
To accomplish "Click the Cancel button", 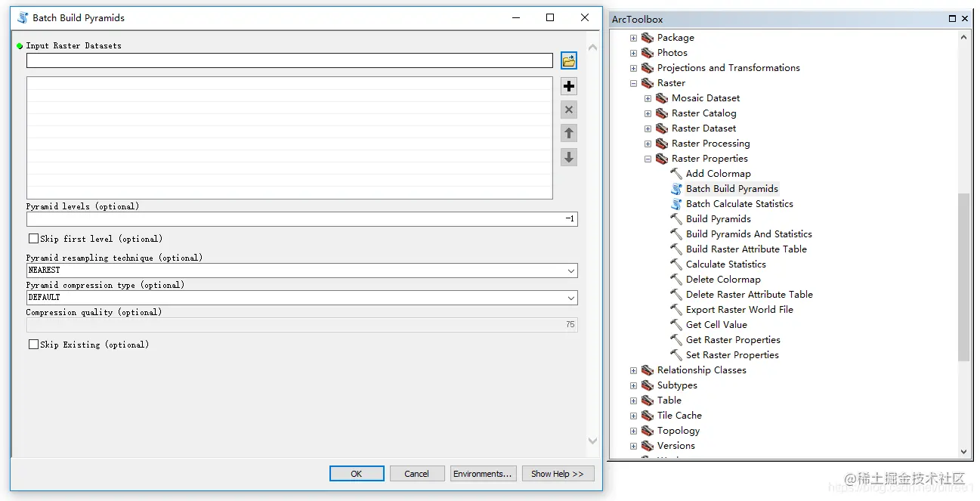I will pos(416,474).
